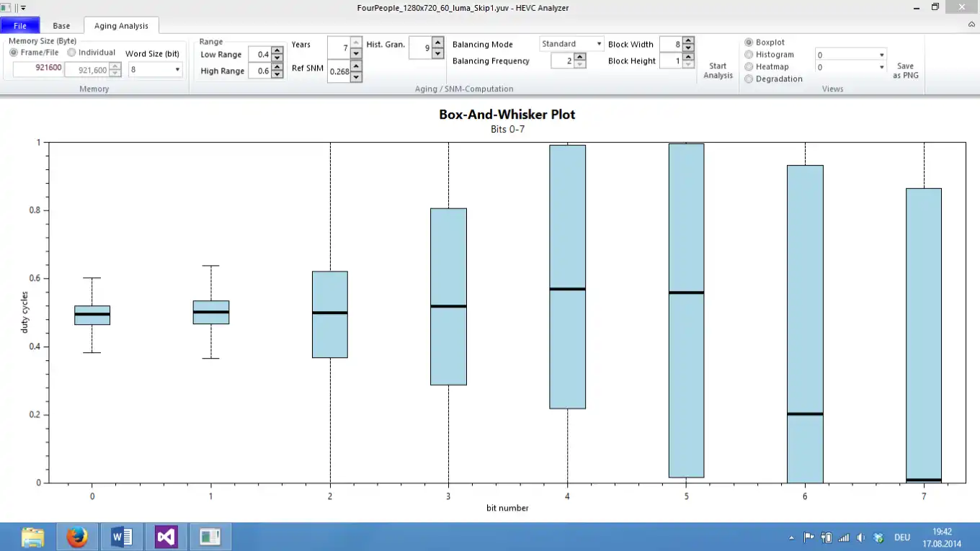Click the network signal tray icon

[843, 537]
